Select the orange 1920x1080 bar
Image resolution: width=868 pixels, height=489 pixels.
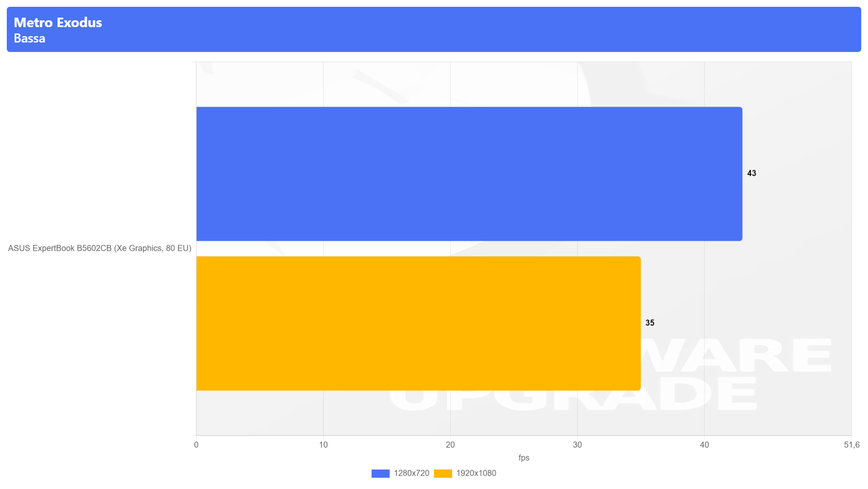point(419,323)
